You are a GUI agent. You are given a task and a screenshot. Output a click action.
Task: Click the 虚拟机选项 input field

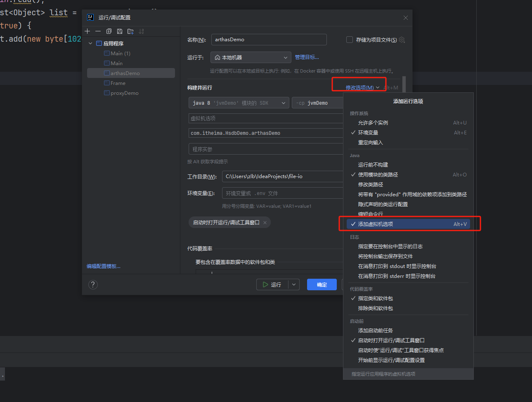pyautogui.click(x=266, y=119)
